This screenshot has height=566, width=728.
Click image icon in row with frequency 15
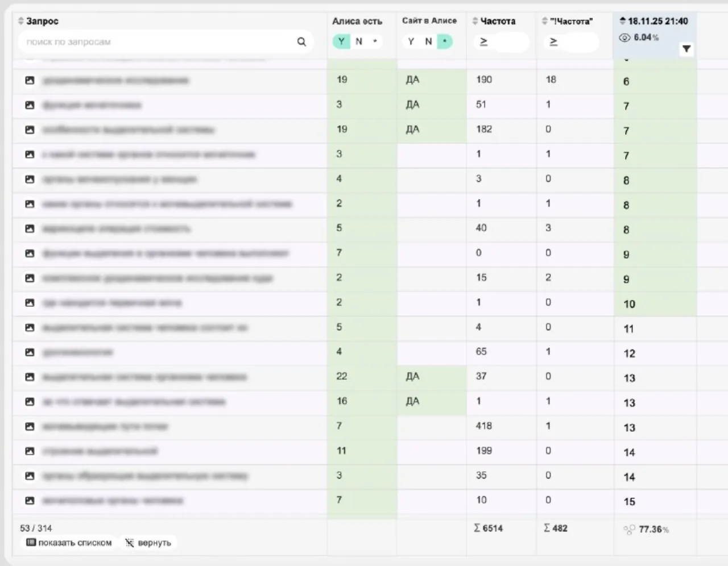point(30,278)
